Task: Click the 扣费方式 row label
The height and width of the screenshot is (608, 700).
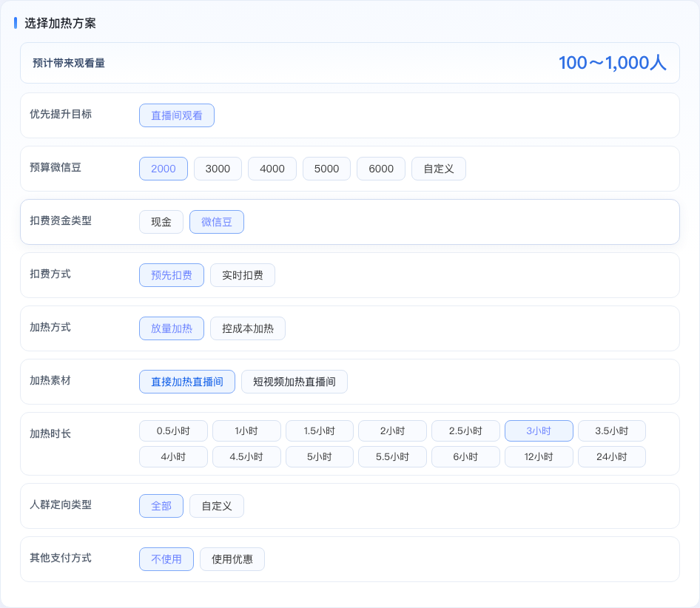Action: coord(50,274)
